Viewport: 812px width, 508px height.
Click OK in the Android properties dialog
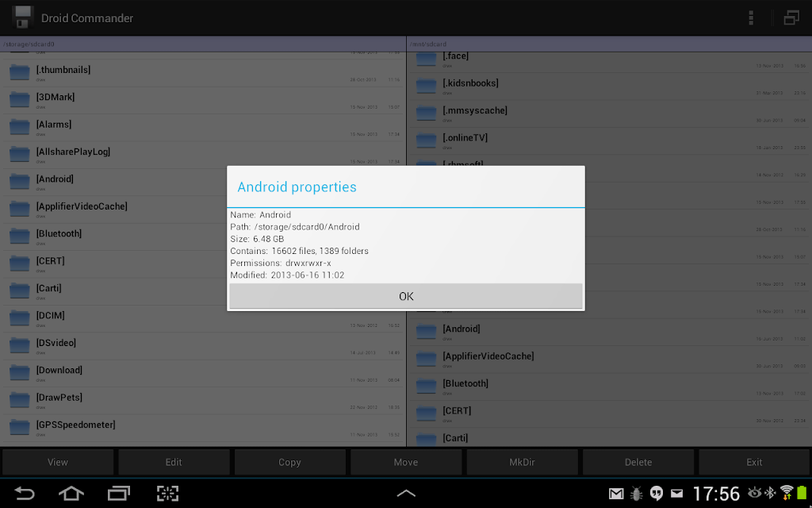(406, 296)
